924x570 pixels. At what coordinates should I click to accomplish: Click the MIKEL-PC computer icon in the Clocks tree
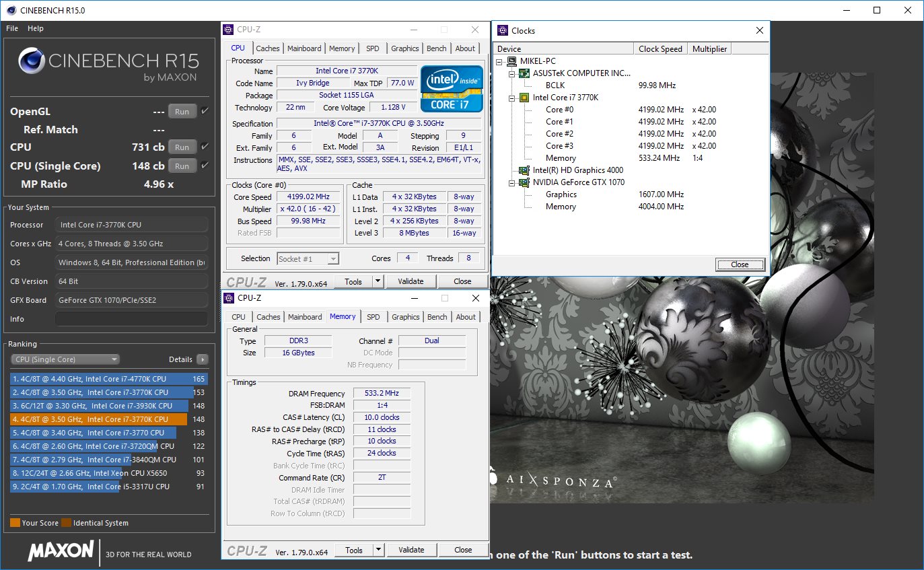(x=512, y=61)
